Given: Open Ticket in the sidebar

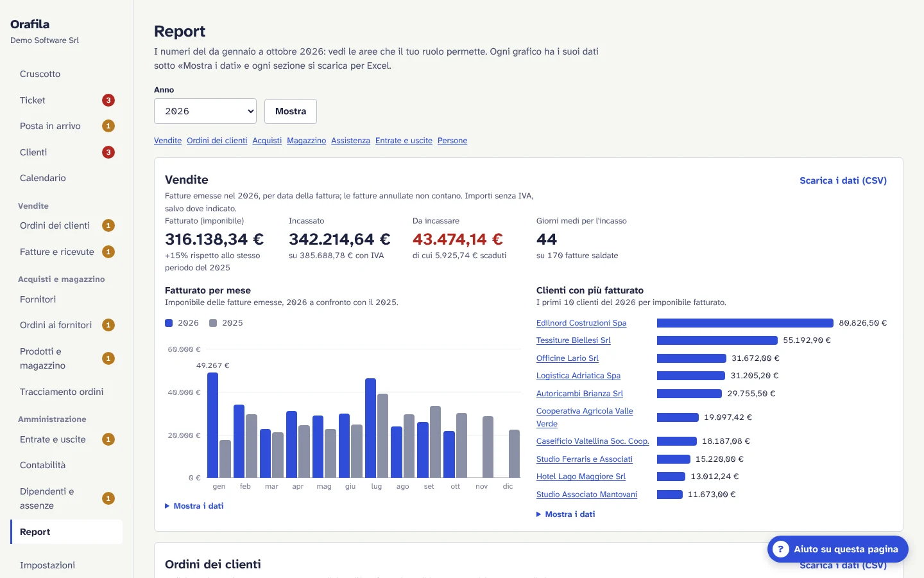Looking at the screenshot, I should (x=67, y=100).
